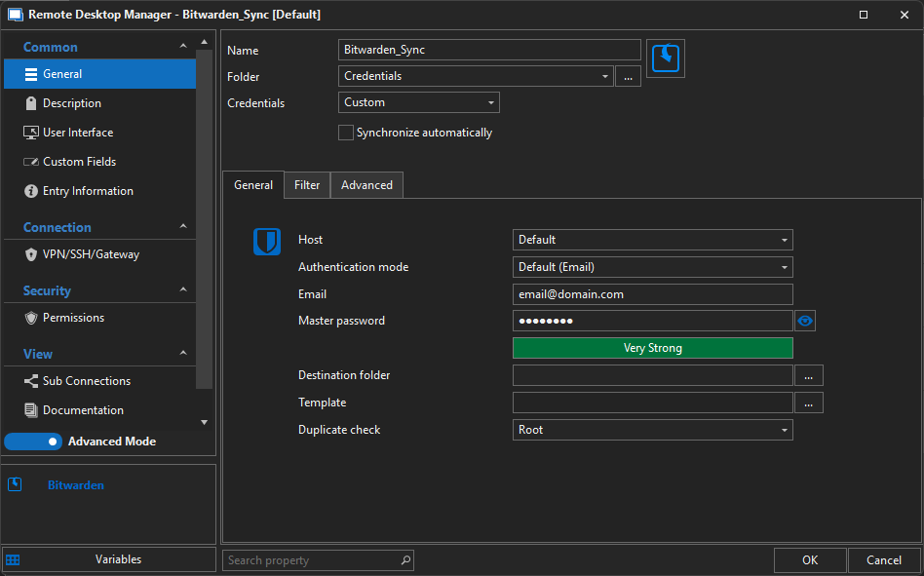Click the entry icon next to Name field
Image resolution: width=924 pixels, height=576 pixels.
[x=666, y=58]
